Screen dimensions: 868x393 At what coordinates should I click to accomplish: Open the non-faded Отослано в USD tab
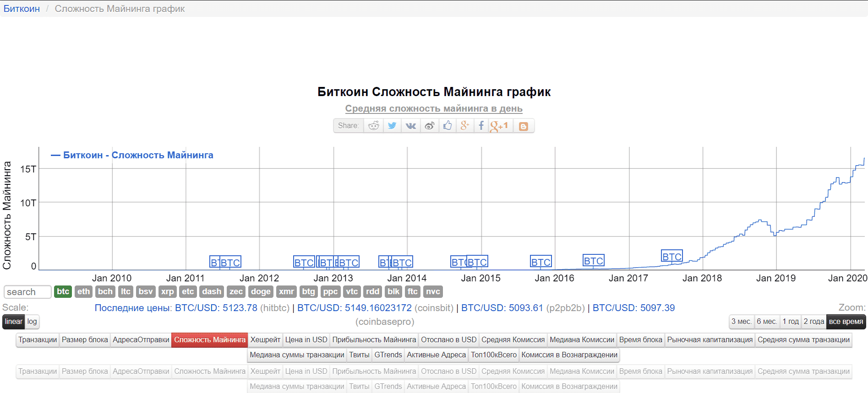point(449,340)
